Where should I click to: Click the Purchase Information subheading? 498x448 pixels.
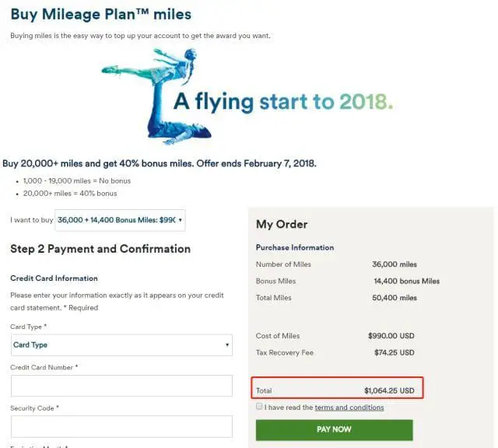295,247
